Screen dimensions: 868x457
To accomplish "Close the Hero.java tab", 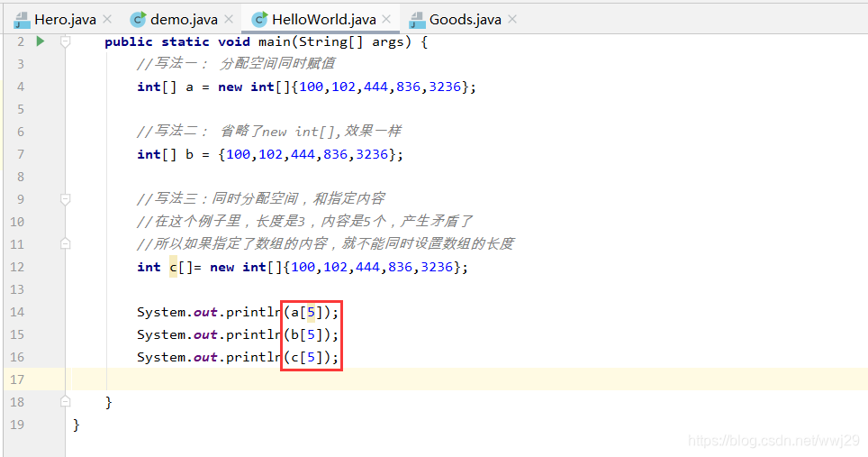I will pos(107,20).
